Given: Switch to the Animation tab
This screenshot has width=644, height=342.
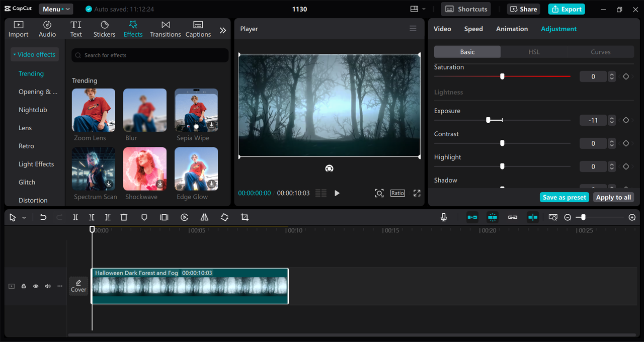Looking at the screenshot, I should (x=512, y=29).
